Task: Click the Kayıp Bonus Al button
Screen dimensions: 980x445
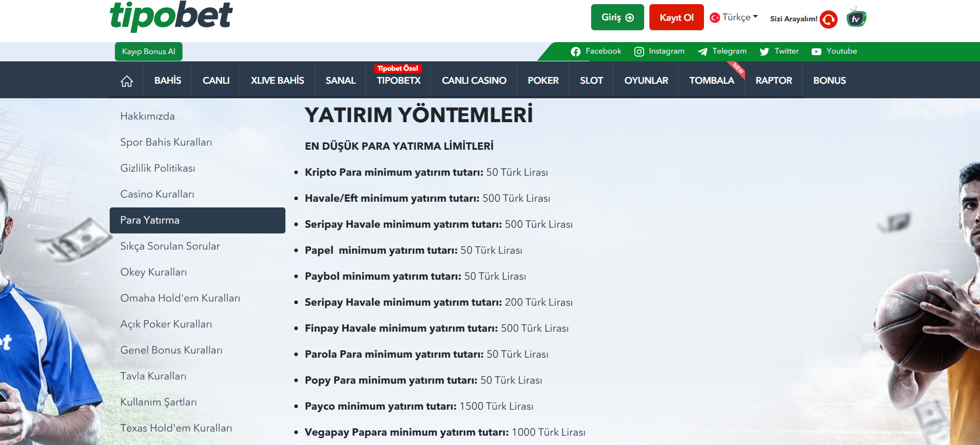Action: click(x=149, y=51)
